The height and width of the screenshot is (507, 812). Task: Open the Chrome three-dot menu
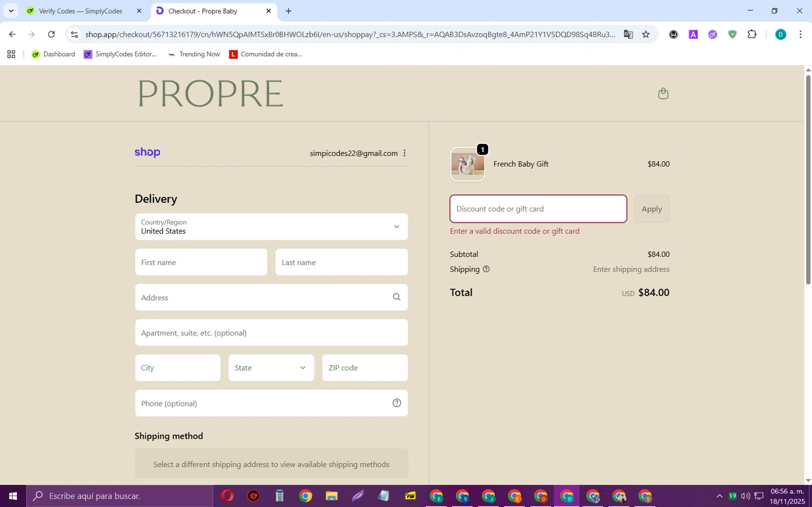pyautogui.click(x=800, y=35)
